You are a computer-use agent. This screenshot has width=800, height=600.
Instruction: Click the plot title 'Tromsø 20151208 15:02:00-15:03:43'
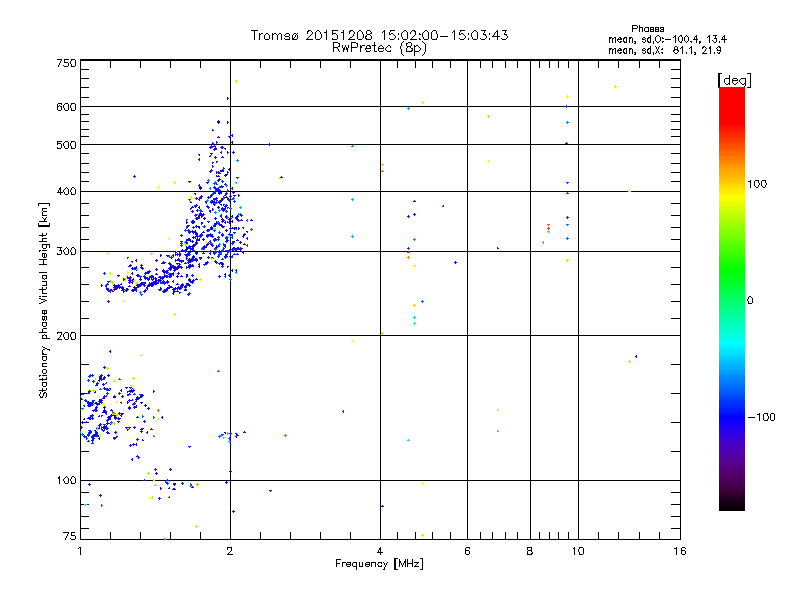click(x=379, y=35)
